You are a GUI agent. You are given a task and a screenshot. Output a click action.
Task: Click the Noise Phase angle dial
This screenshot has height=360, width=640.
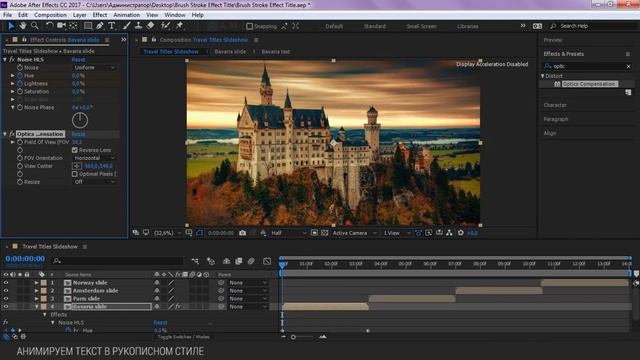click(x=80, y=120)
